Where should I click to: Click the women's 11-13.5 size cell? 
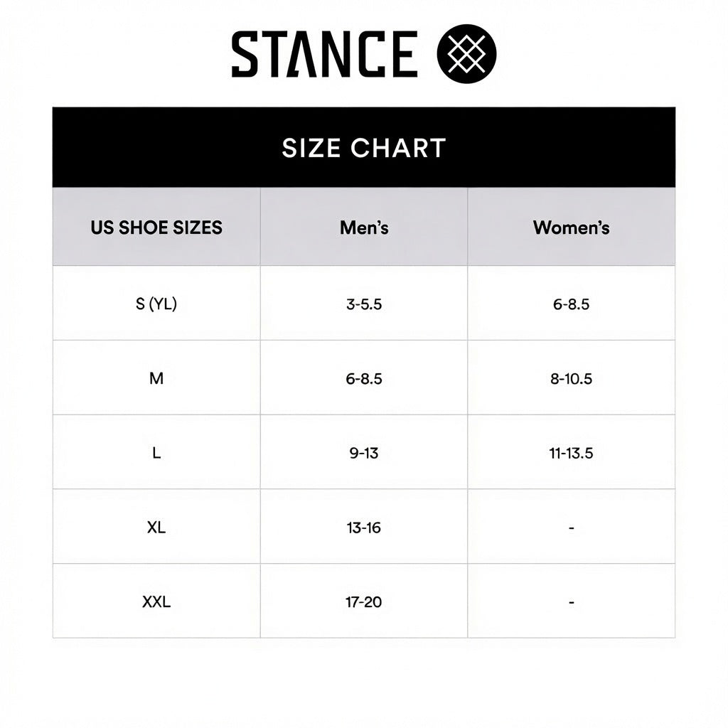(572, 452)
